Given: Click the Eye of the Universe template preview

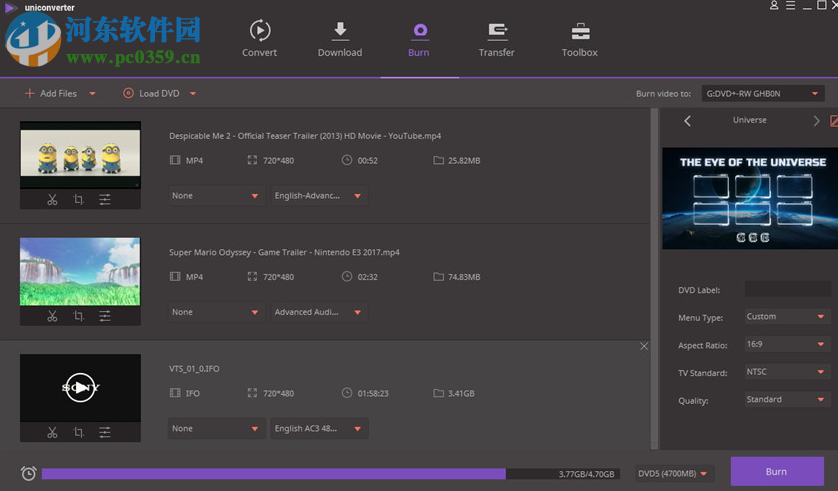Looking at the screenshot, I should click(750, 198).
